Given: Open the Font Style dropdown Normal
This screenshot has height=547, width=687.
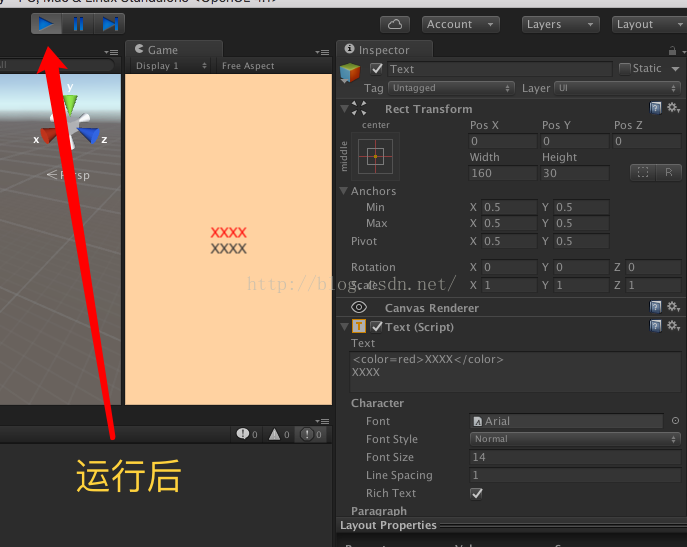Looking at the screenshot, I should click(x=575, y=439).
